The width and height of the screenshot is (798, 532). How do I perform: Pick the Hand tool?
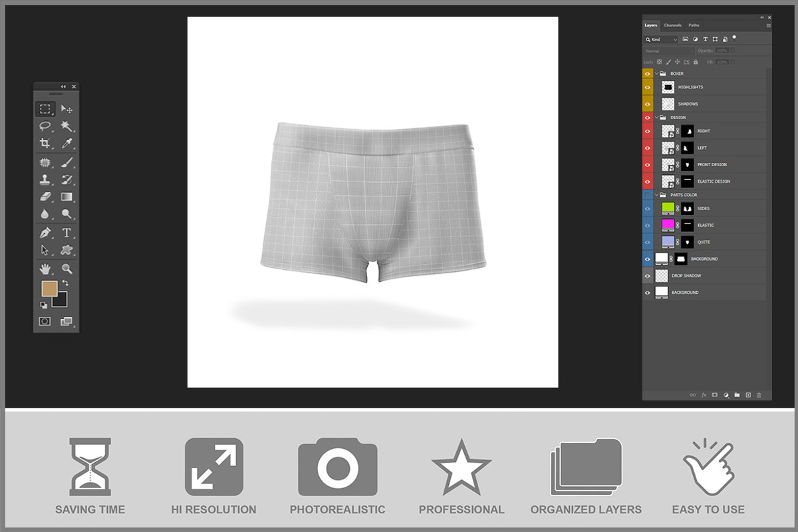(x=45, y=269)
